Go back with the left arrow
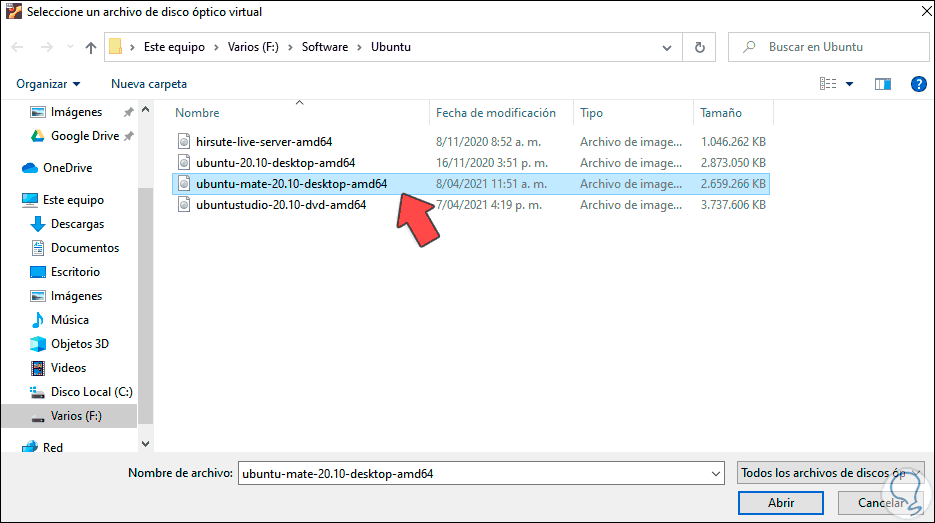This screenshot has width=935, height=523. tap(17, 47)
